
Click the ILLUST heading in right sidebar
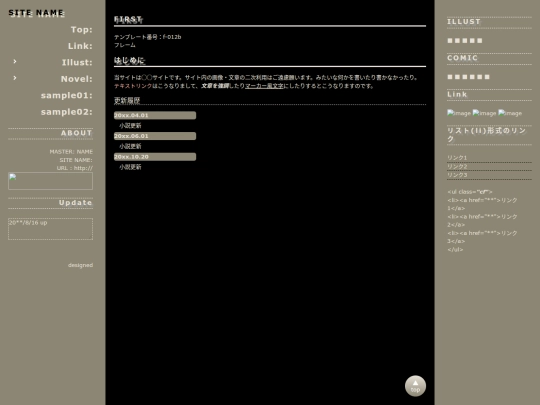(x=464, y=22)
